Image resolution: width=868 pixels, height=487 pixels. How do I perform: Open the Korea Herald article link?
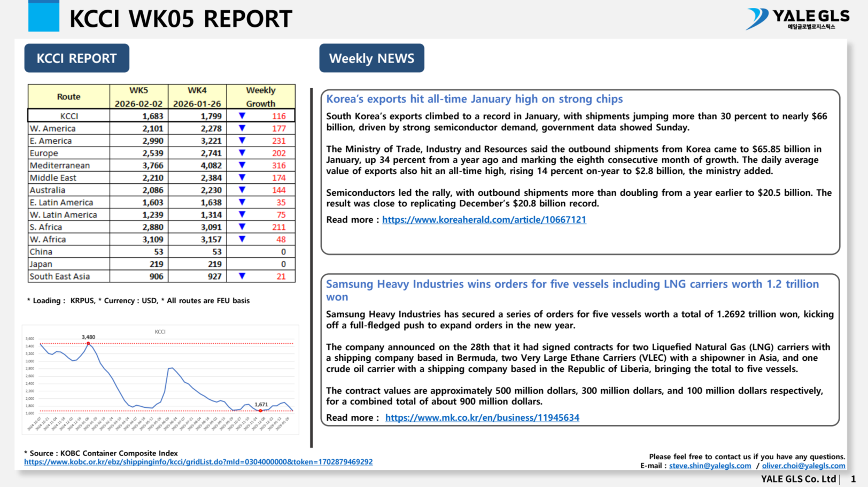click(484, 219)
